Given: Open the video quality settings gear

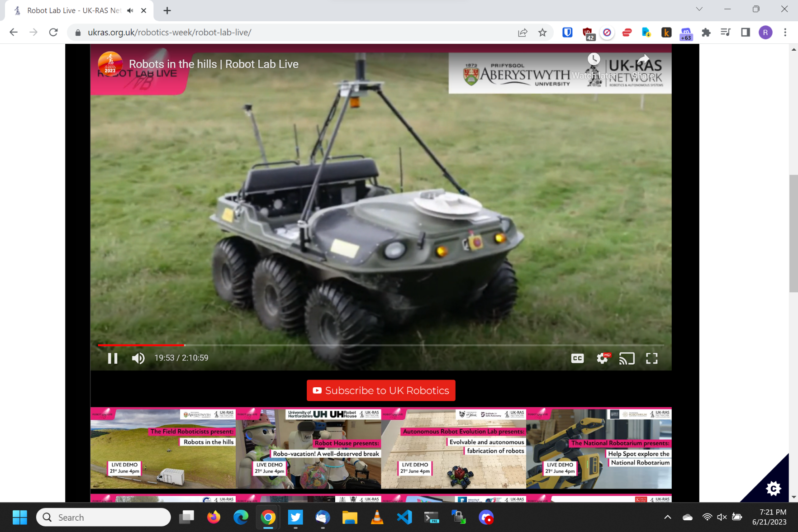Looking at the screenshot, I should [x=602, y=358].
